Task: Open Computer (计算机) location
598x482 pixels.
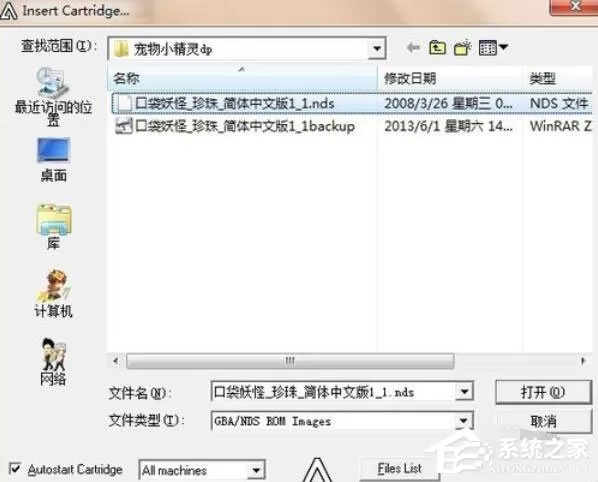Action: click(x=53, y=294)
